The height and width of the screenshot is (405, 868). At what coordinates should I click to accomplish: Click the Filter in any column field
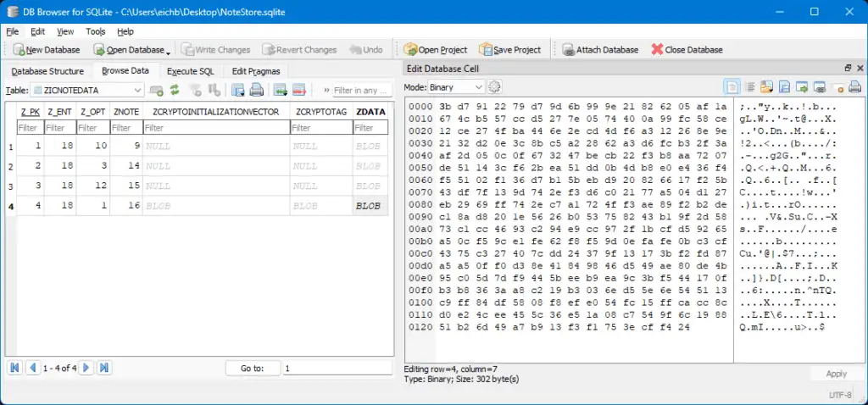coord(363,90)
